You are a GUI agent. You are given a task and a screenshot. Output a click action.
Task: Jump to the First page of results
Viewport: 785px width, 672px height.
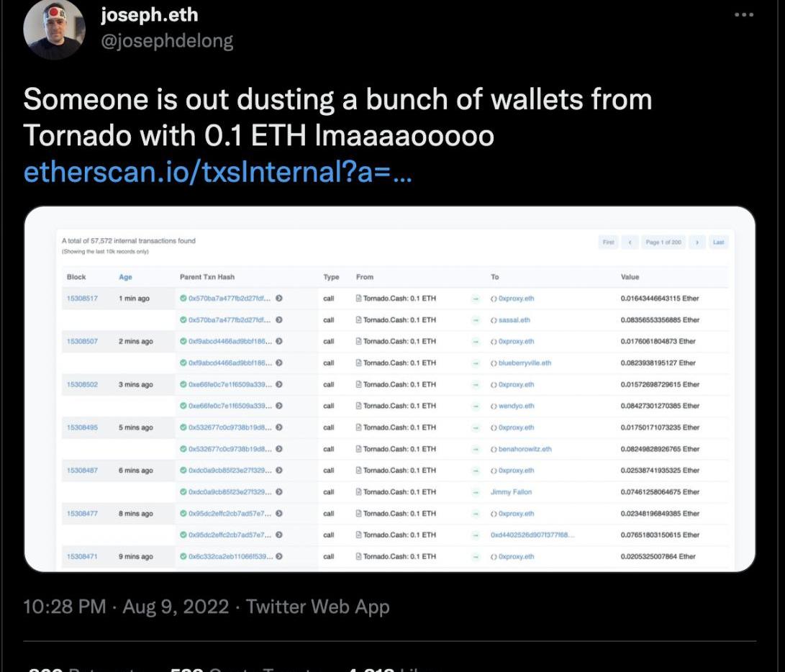pos(609,242)
